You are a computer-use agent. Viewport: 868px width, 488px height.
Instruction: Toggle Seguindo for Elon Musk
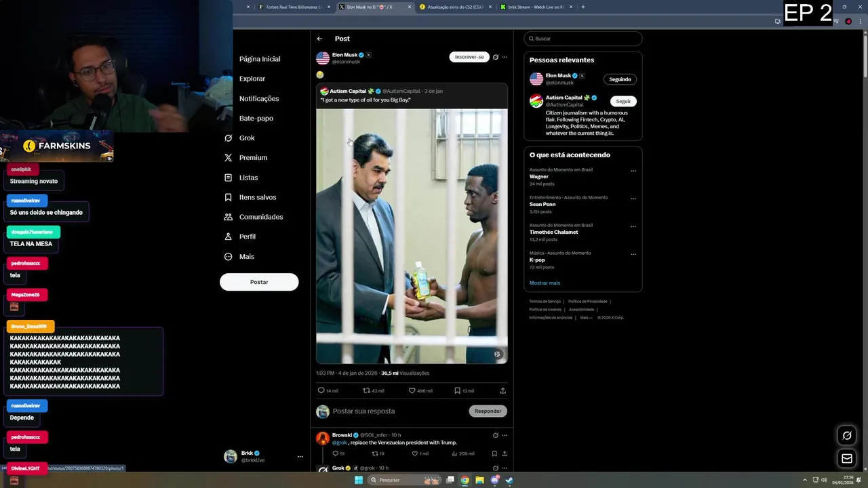(620, 79)
